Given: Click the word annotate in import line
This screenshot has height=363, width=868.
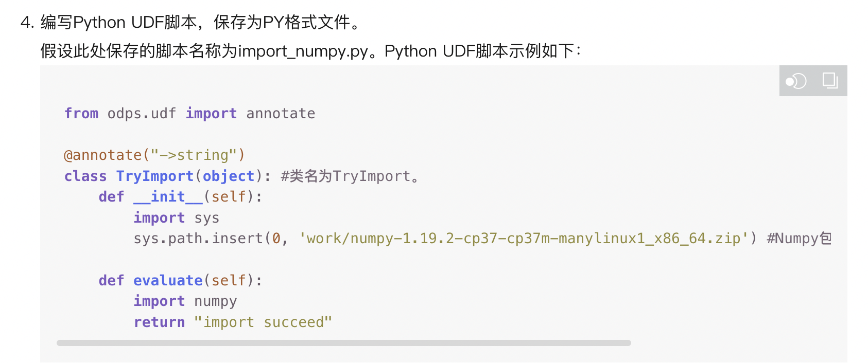Looking at the screenshot, I should click(x=281, y=114).
